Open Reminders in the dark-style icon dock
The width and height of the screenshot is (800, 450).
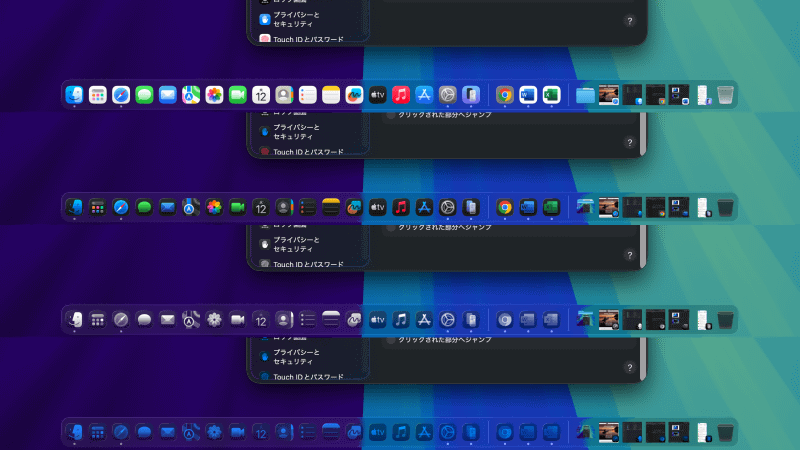tap(308, 207)
